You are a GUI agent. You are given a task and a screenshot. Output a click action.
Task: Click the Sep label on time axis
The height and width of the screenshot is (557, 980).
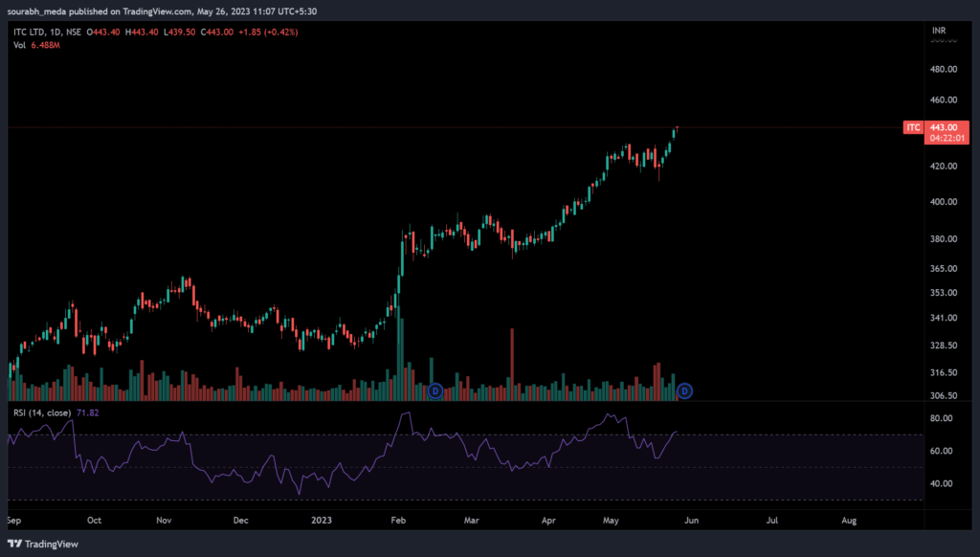point(13,520)
